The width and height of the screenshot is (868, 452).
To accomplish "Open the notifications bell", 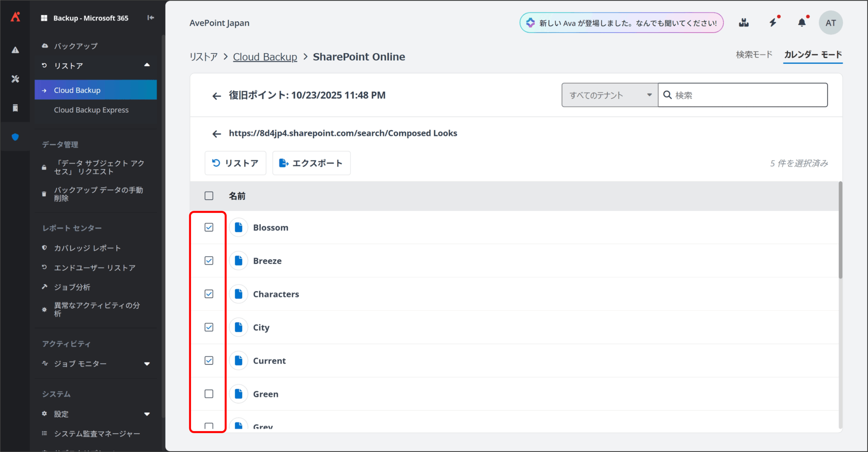I will coord(802,23).
